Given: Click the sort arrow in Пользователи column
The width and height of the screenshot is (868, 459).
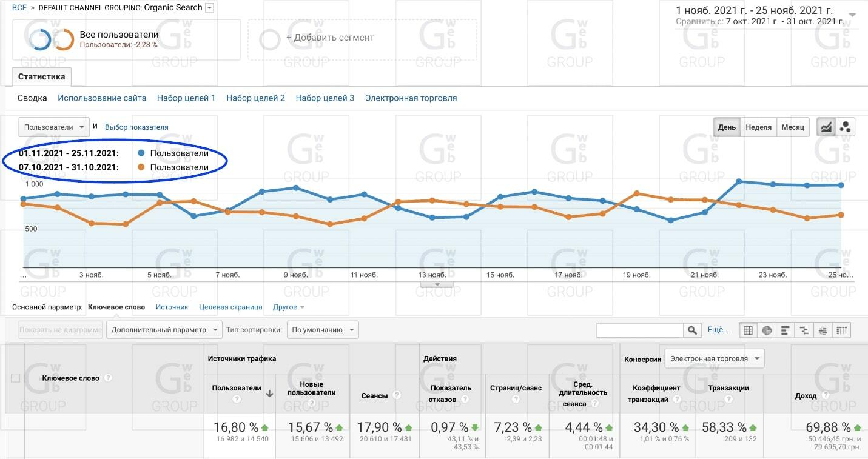Looking at the screenshot, I should coord(270,394).
